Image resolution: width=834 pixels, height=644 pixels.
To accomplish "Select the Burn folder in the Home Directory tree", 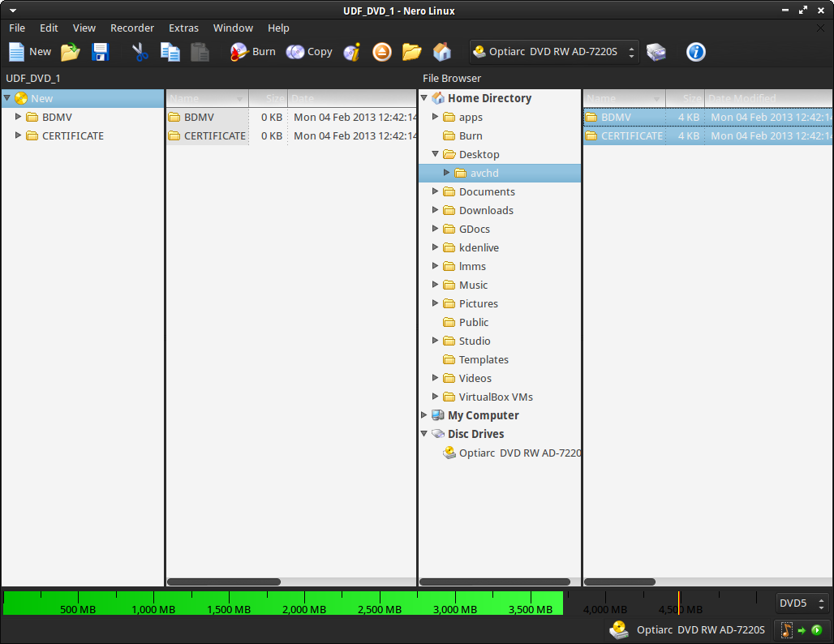I will (x=471, y=135).
